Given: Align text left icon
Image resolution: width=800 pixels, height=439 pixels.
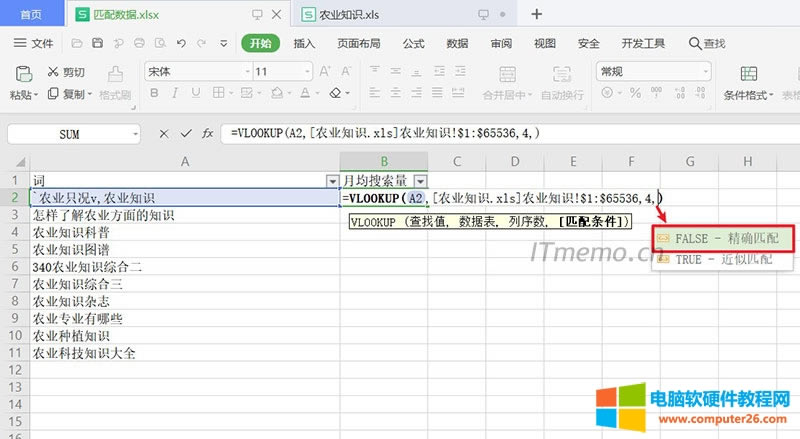Looking at the screenshot, I should pyautogui.click(x=374, y=93).
